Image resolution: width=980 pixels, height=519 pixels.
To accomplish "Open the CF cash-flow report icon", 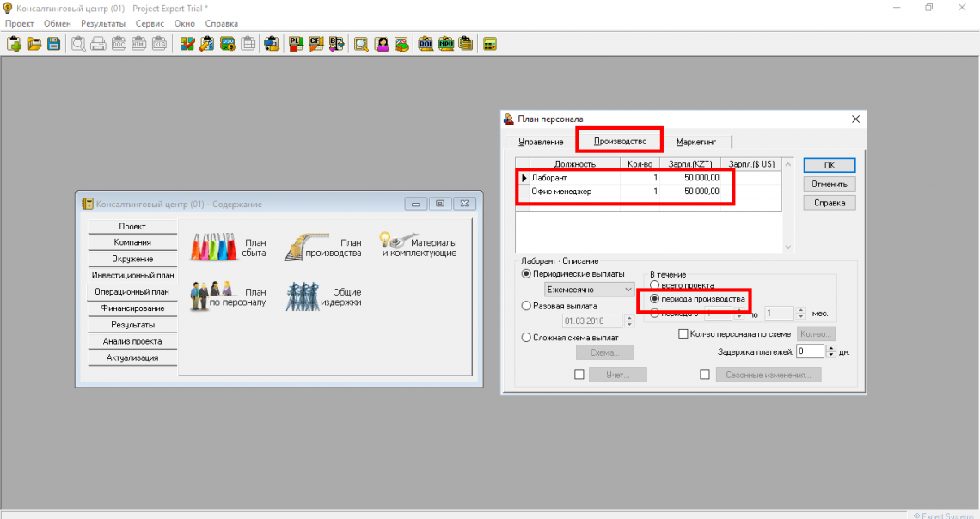I will click(315, 44).
